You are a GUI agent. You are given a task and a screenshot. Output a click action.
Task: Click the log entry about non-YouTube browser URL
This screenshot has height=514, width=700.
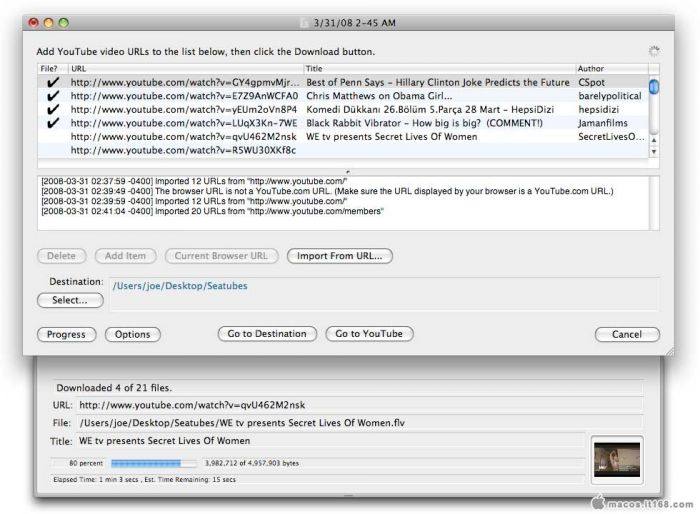(x=327, y=191)
